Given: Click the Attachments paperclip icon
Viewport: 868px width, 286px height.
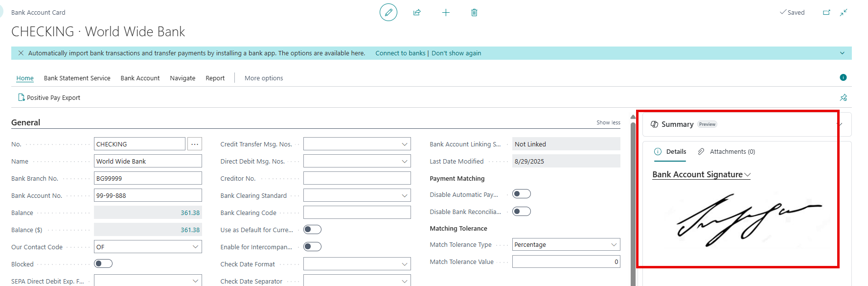Looking at the screenshot, I should click(701, 151).
